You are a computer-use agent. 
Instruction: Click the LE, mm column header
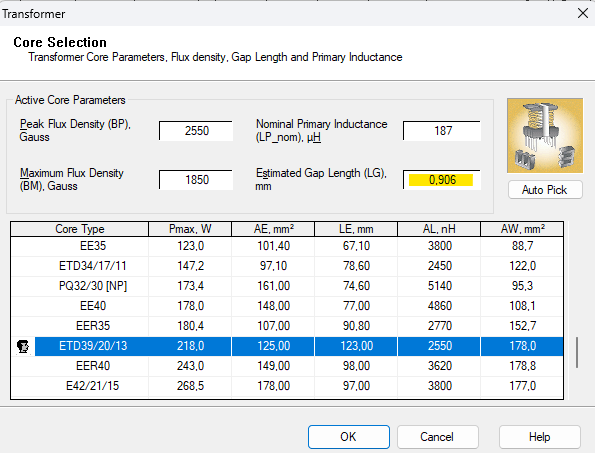point(356,229)
